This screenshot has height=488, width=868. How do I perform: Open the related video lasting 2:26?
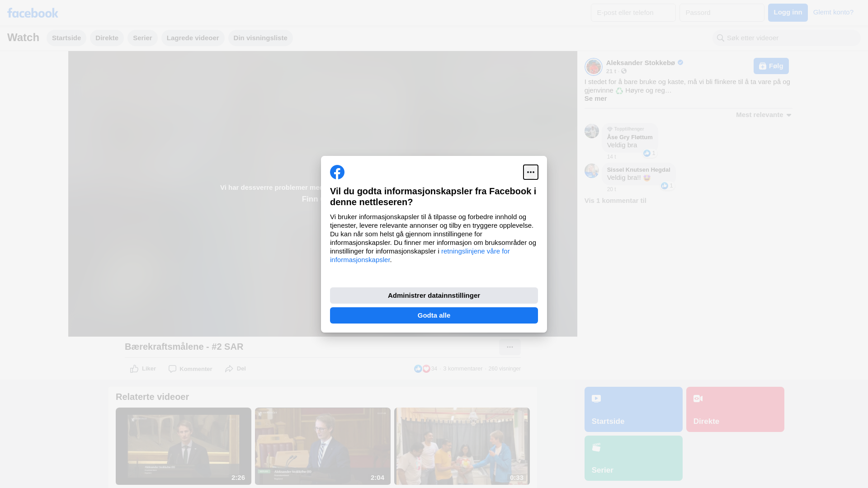[x=184, y=446]
